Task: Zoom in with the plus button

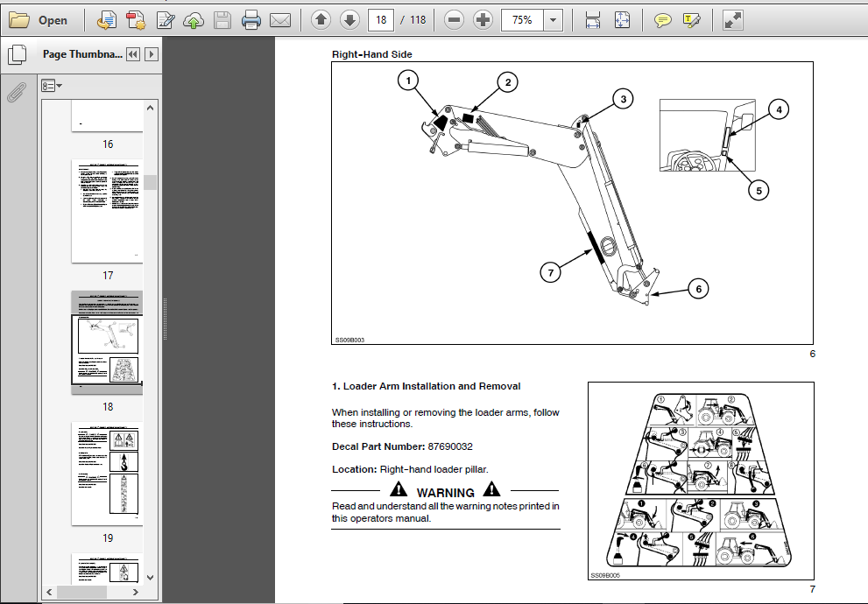Action: 483,20
